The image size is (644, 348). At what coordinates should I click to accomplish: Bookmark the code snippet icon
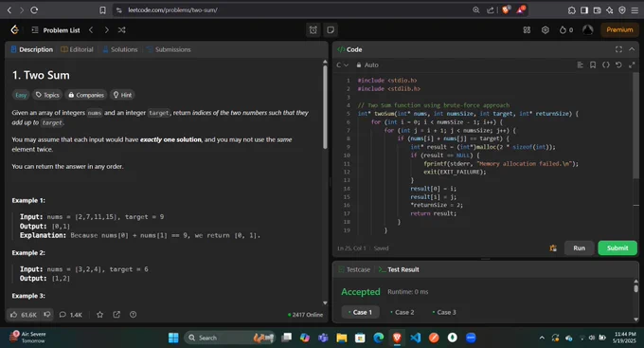coord(593,65)
